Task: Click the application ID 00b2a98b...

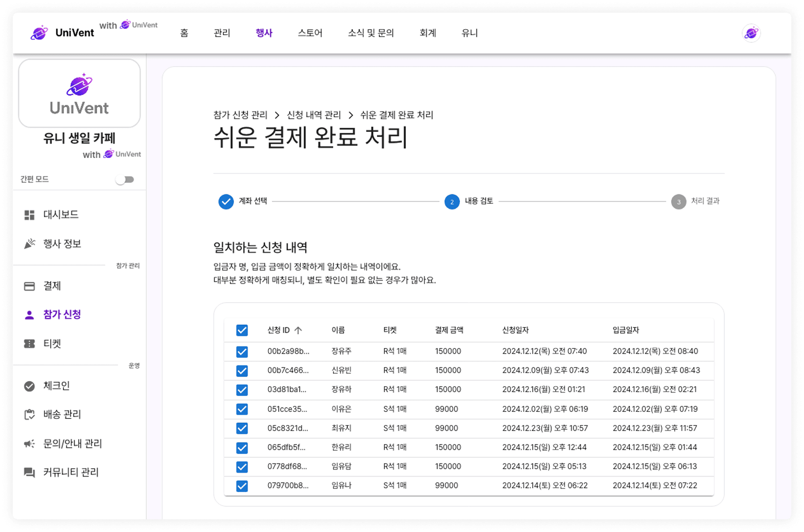Action: point(288,351)
